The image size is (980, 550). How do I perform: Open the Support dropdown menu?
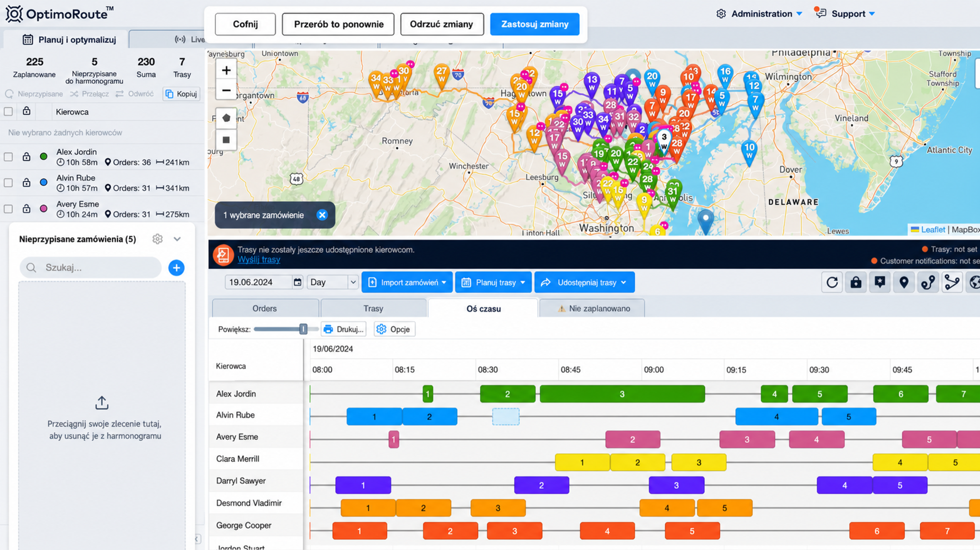(845, 14)
